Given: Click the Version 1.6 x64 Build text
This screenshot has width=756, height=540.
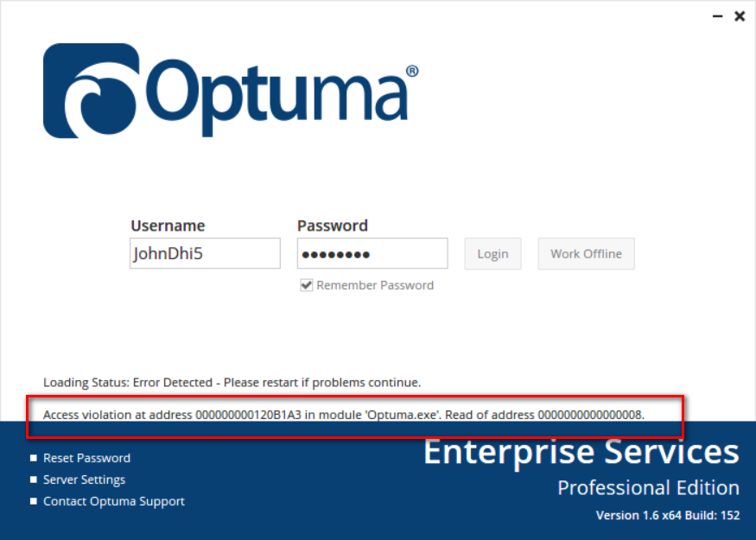Looking at the screenshot, I should pyautogui.click(x=667, y=516).
